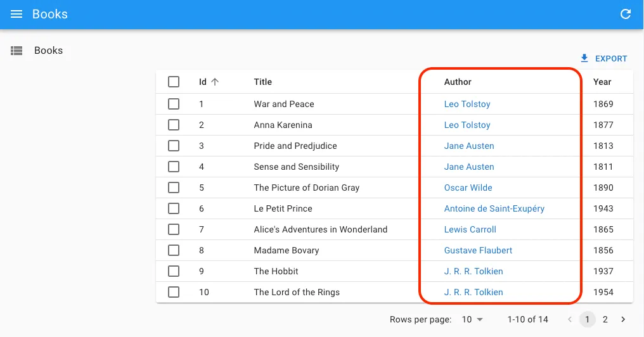Go to the next page arrow
The height and width of the screenshot is (337, 644).
tap(623, 319)
